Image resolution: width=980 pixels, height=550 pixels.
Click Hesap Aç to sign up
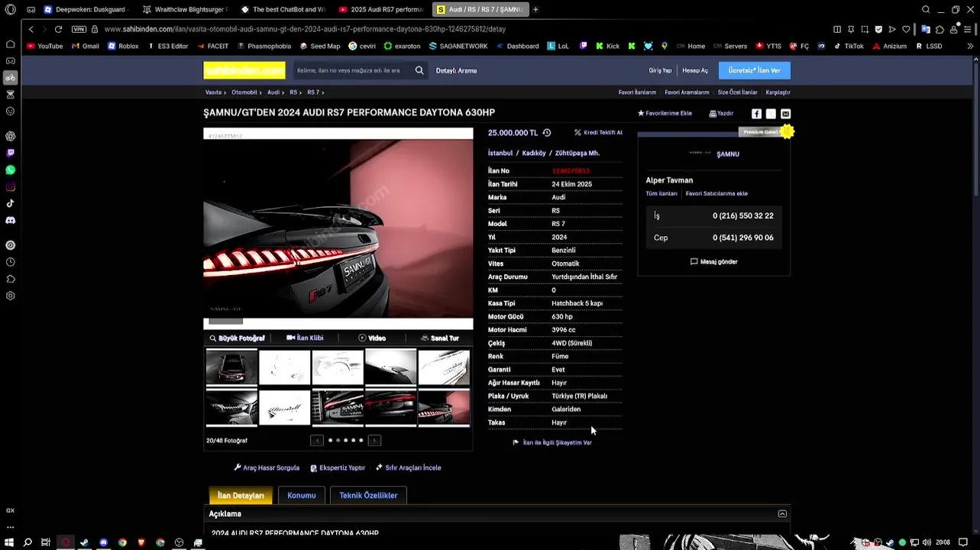[x=695, y=70]
